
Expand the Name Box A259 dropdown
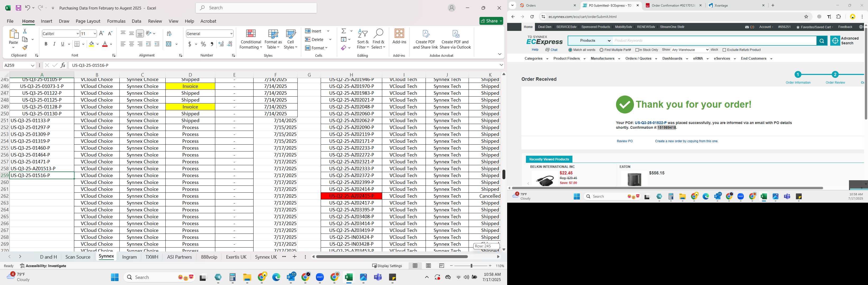[32, 65]
